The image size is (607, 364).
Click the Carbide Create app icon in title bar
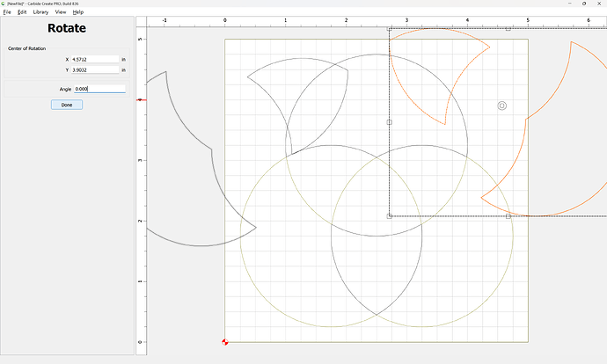click(x=4, y=4)
